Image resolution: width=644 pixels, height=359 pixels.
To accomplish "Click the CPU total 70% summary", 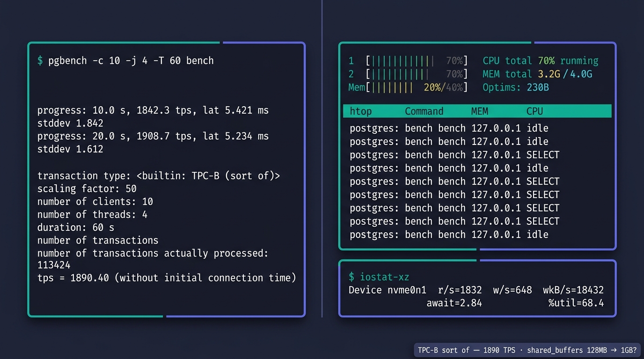I will click(541, 61).
